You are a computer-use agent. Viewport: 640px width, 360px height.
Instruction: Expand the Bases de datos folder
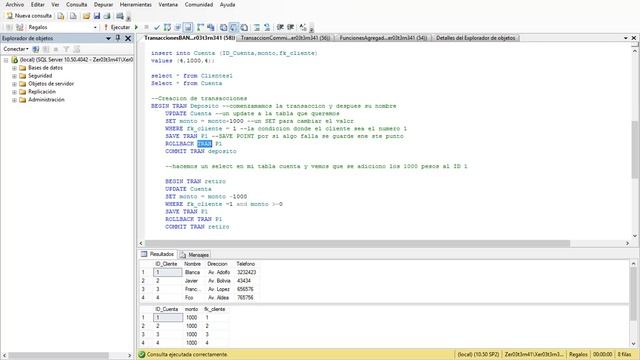pyautogui.click(x=14, y=68)
